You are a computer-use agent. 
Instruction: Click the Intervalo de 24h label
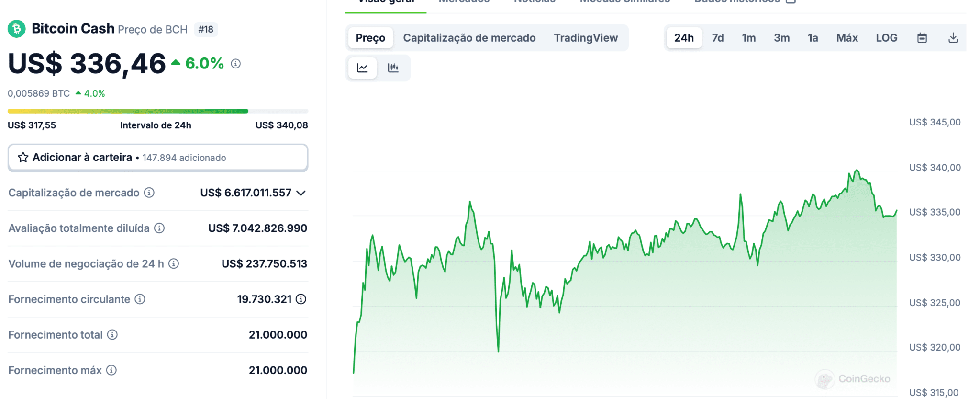pos(156,125)
